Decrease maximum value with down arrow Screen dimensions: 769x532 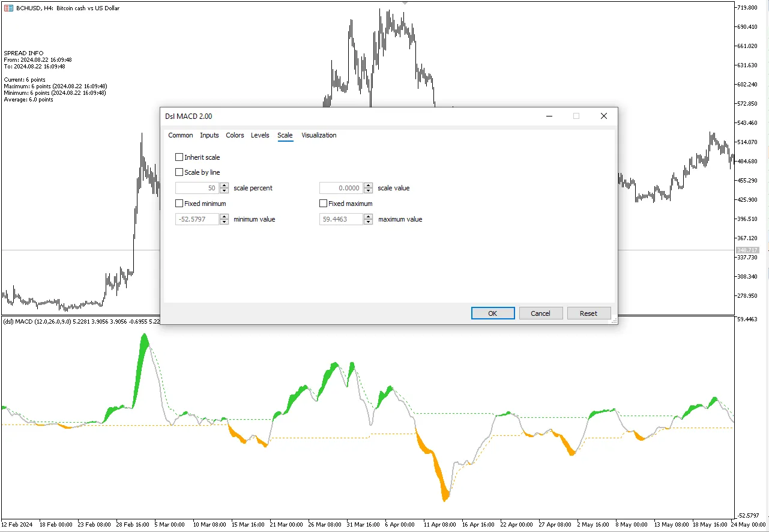369,222
